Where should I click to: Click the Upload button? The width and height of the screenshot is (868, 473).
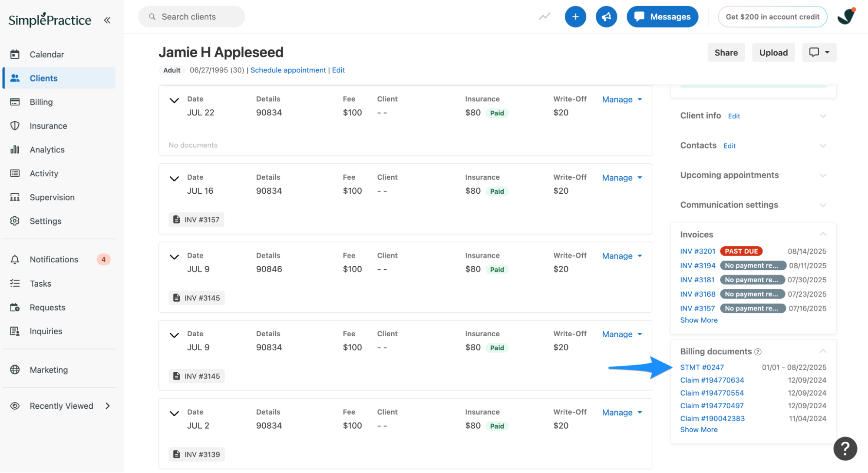point(773,53)
